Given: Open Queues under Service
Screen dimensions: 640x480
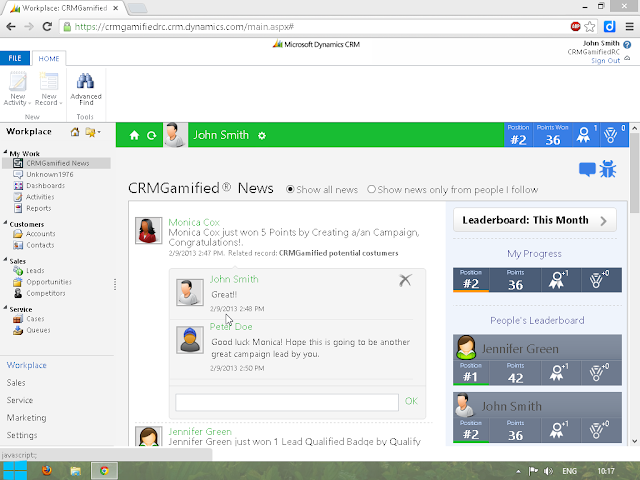Looking at the screenshot, I should click(38, 330).
